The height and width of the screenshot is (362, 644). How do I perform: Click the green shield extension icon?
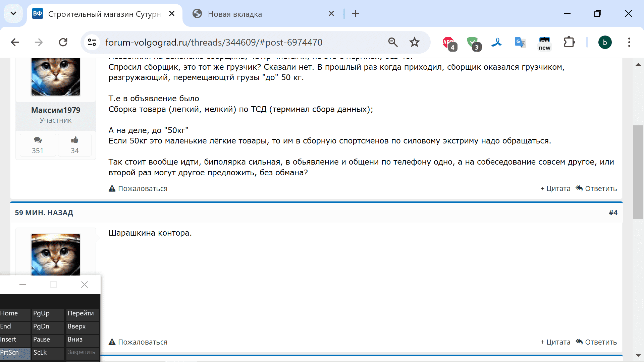coord(473,43)
